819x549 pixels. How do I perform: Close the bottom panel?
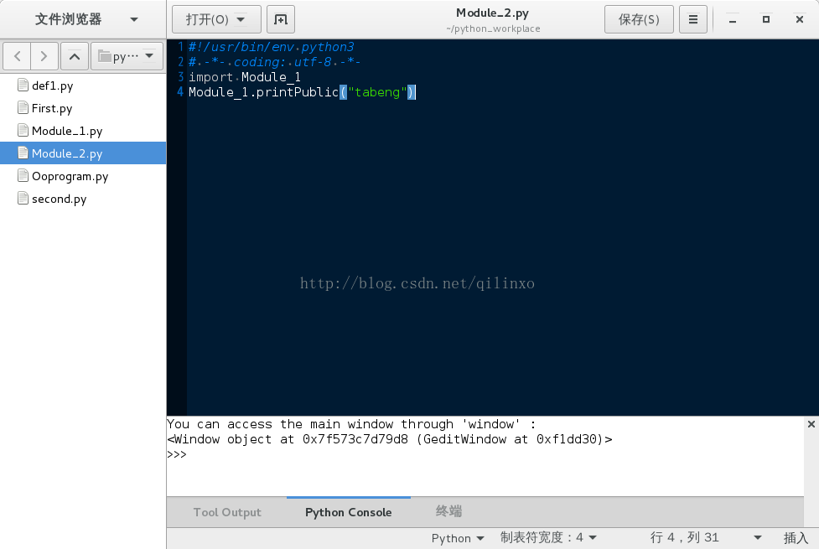(x=811, y=424)
